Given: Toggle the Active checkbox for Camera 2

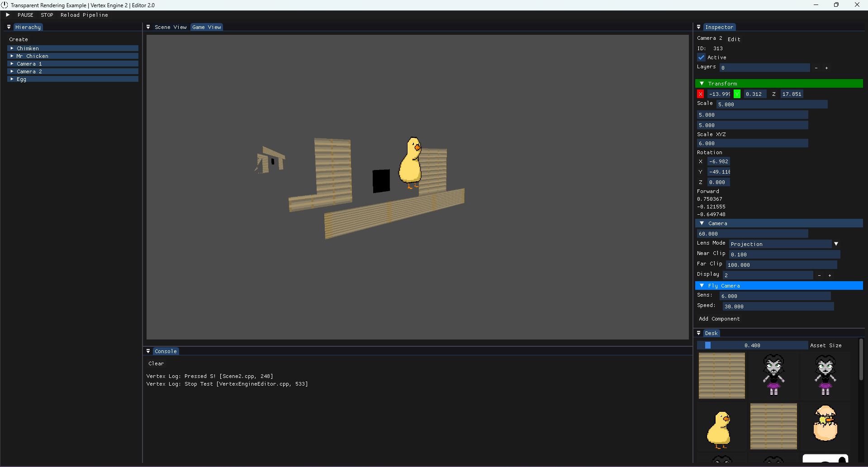Looking at the screenshot, I should (701, 57).
